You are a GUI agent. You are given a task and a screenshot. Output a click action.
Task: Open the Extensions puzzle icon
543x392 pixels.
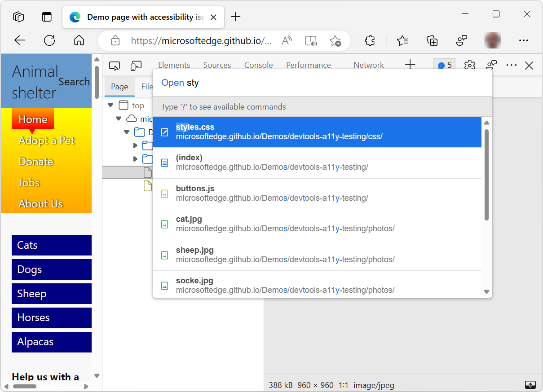[x=370, y=41]
